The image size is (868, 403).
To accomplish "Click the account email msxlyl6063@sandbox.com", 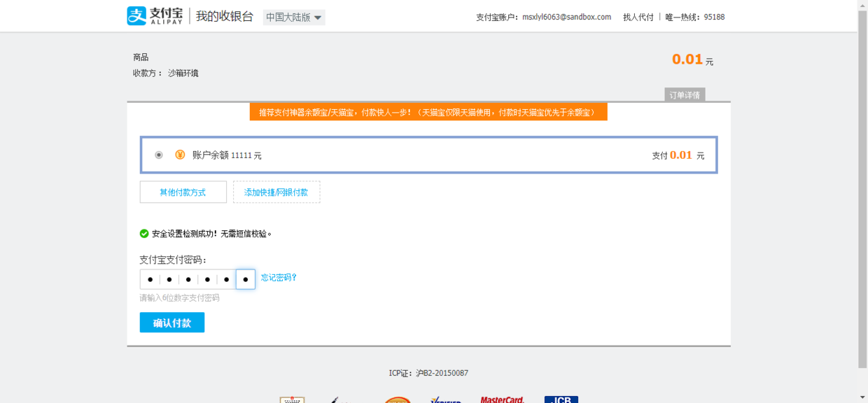I will point(567,17).
